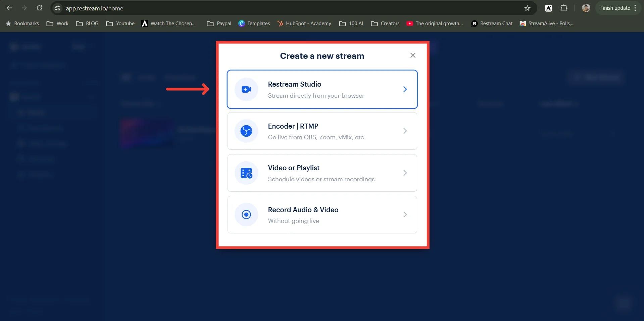Bookmark this page with the star icon
This screenshot has height=321, width=644.
click(x=527, y=8)
